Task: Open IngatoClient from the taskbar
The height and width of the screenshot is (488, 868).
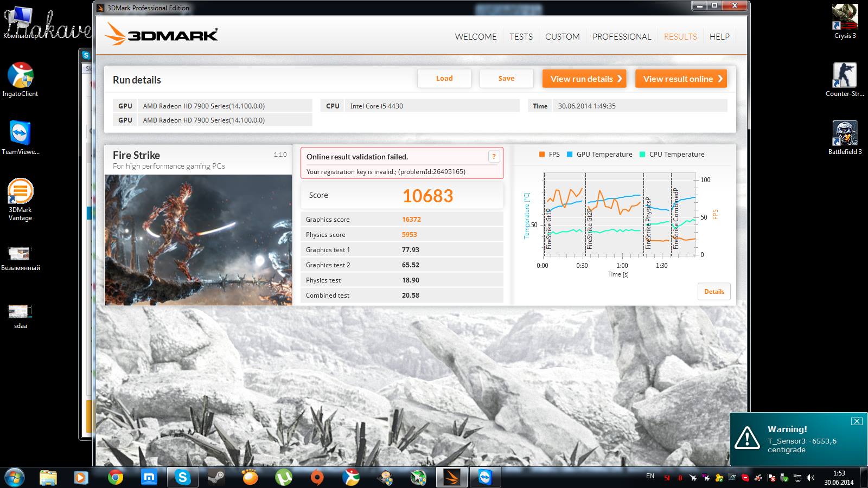Action: point(351,478)
